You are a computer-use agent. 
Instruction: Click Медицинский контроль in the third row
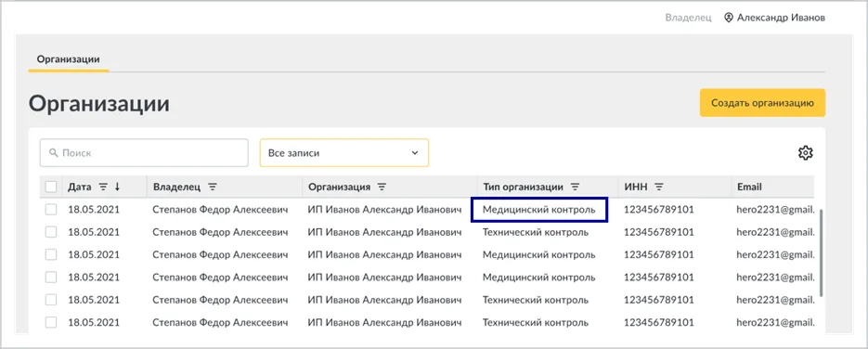[539, 255]
